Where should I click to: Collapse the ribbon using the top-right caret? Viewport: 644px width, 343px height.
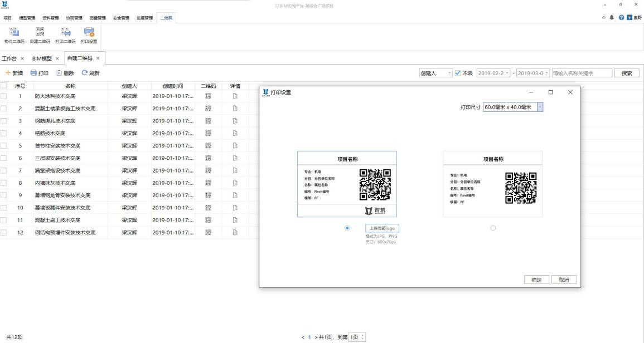click(603, 18)
